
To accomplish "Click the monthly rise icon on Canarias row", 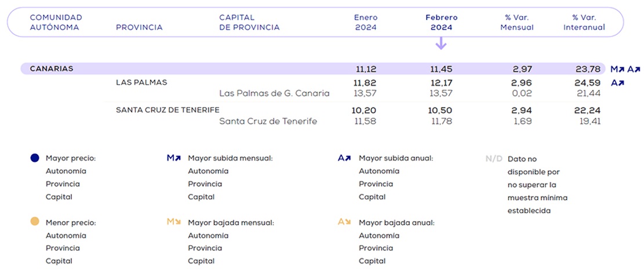I will 617,69.
